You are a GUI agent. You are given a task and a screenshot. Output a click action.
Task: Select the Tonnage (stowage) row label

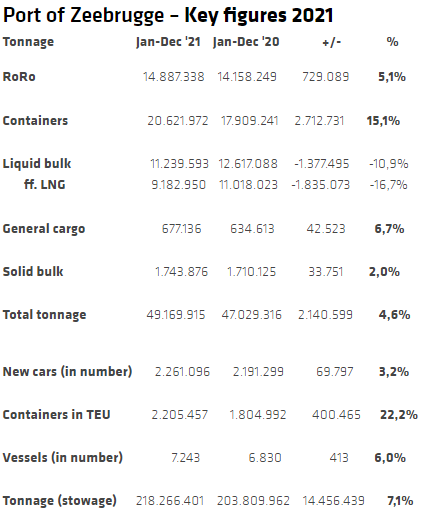60,501
